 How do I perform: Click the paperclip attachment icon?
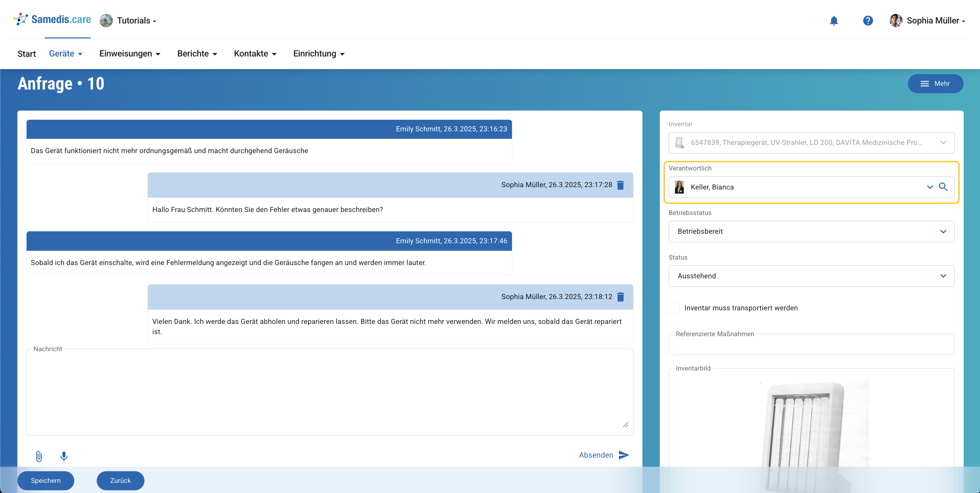39,456
